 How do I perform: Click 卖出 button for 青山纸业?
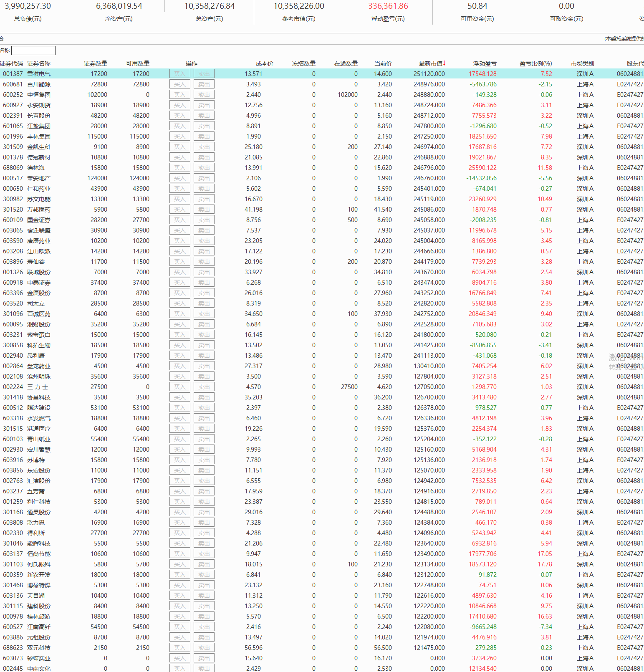point(204,439)
